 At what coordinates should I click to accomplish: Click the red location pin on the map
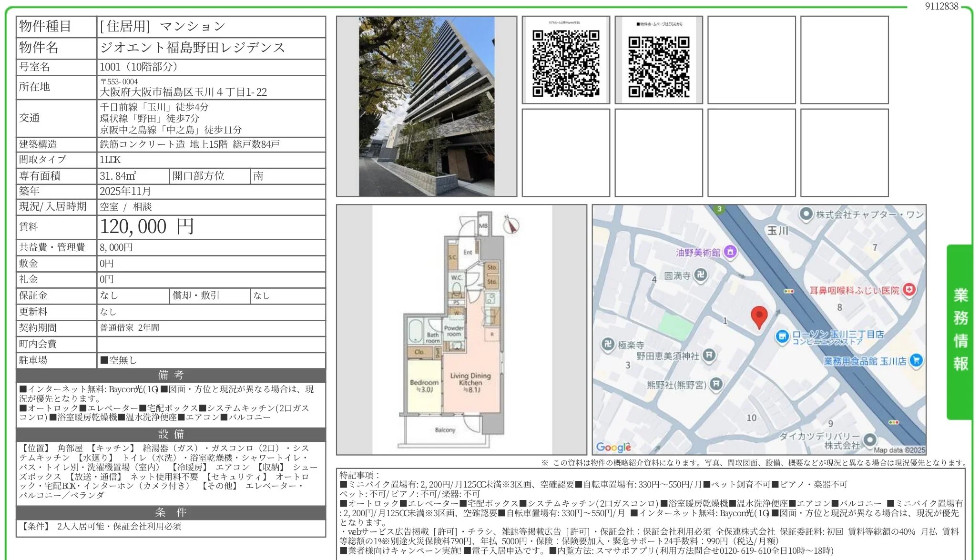point(759,317)
